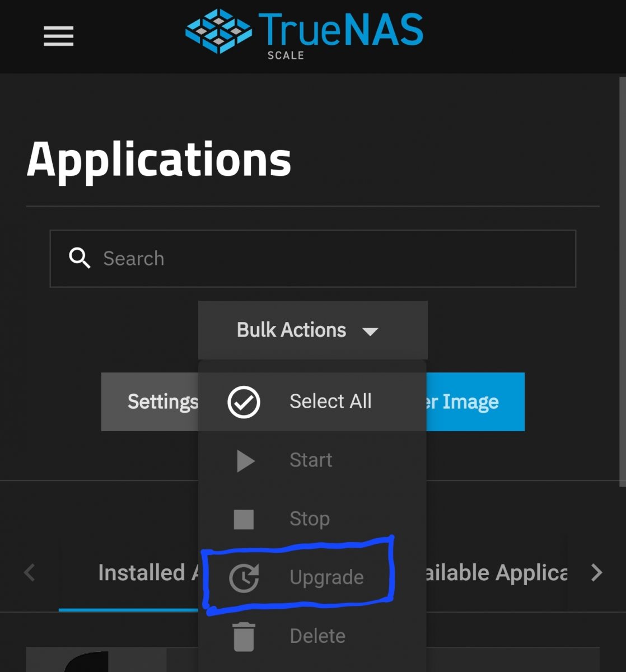
Task: Focus the Search applications field
Action: [313, 259]
